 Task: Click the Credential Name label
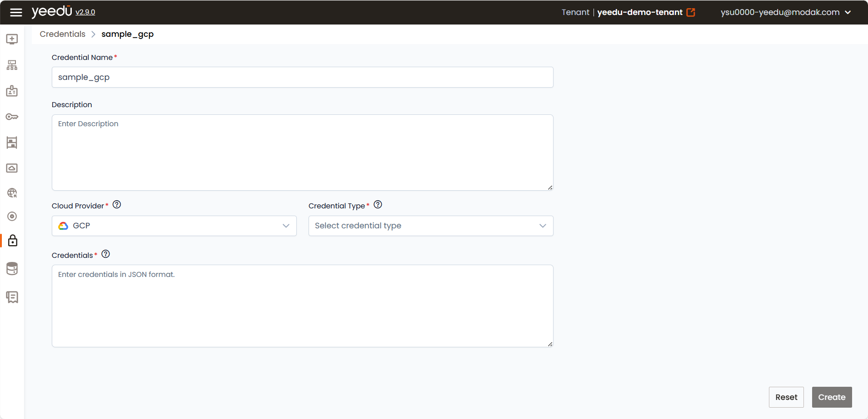coord(82,57)
